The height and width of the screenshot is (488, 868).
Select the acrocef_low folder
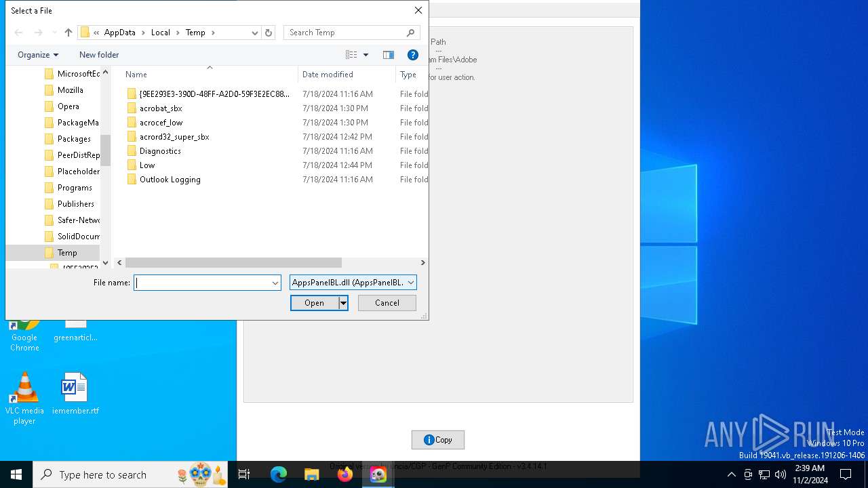click(161, 123)
